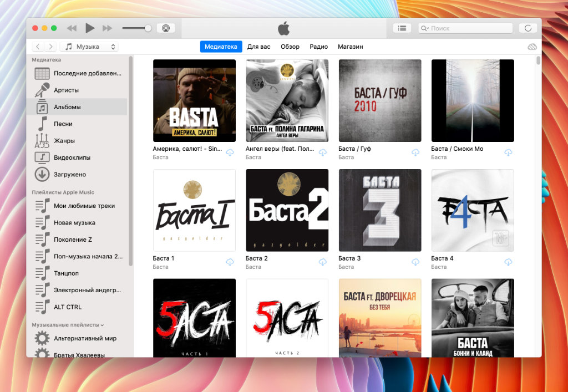Screen dimensions: 568x392
Task: Open the Музыка media type dropdown
Action: (x=89, y=47)
